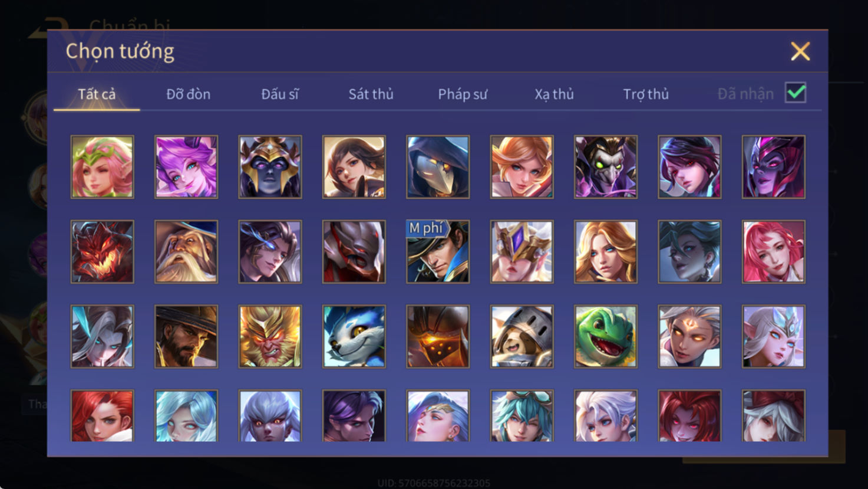Viewport: 868px width, 489px height.
Task: Pick the golden monkey king hero
Action: [270, 337]
